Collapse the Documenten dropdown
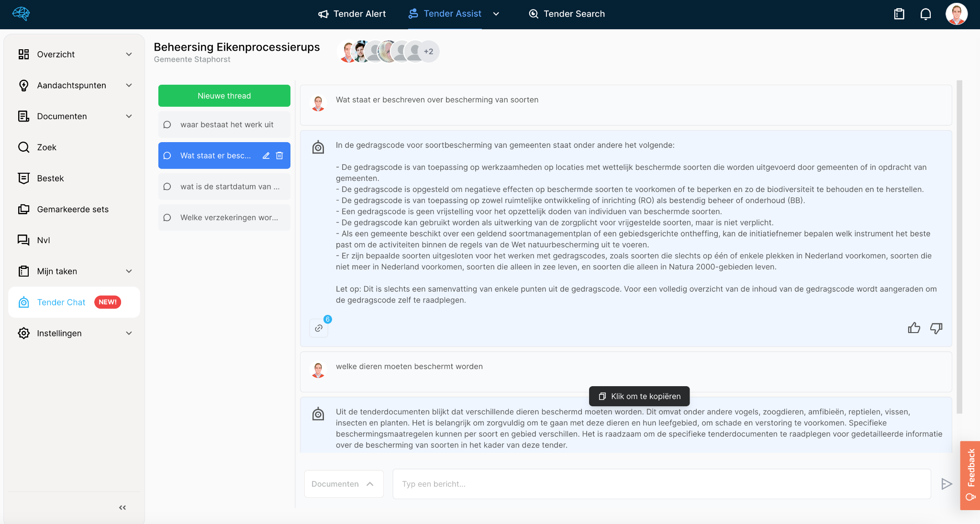This screenshot has width=980, height=524. point(129,116)
